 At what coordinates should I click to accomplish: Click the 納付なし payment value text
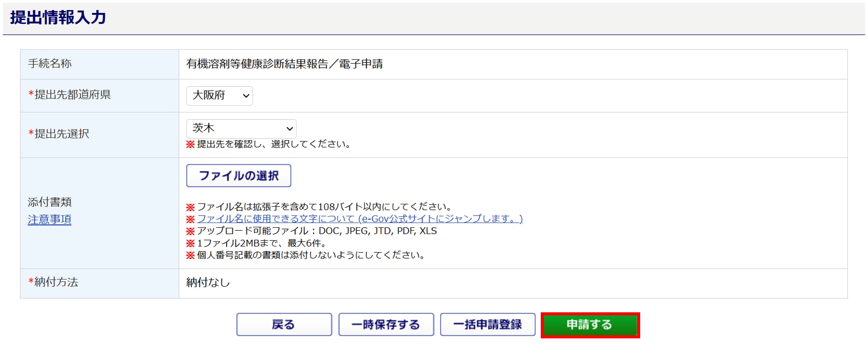click(x=208, y=282)
